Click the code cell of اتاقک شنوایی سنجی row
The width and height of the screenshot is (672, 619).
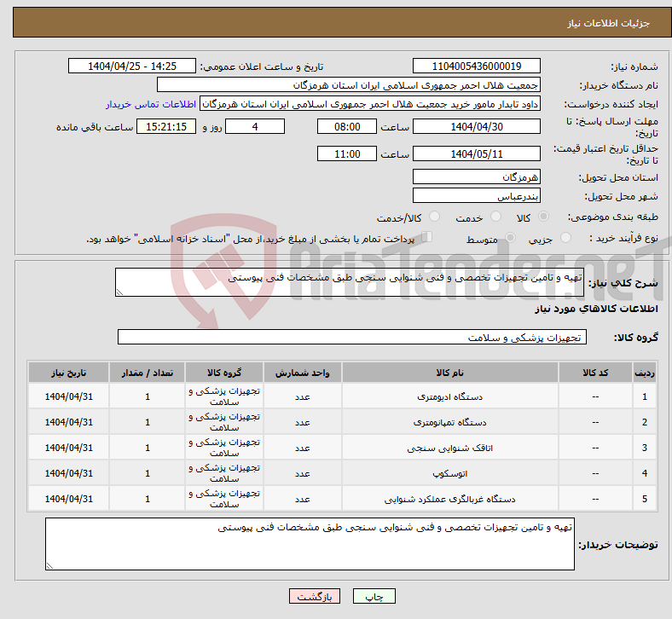click(x=595, y=448)
